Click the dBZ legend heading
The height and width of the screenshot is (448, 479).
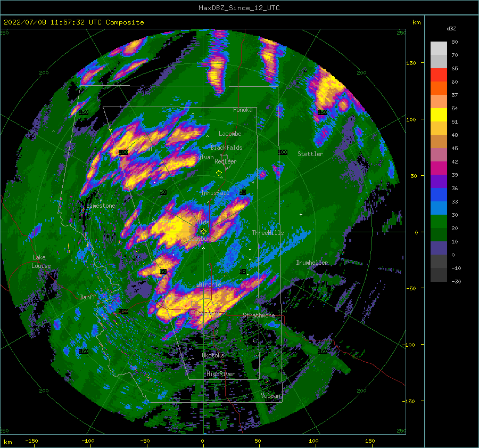(451, 28)
